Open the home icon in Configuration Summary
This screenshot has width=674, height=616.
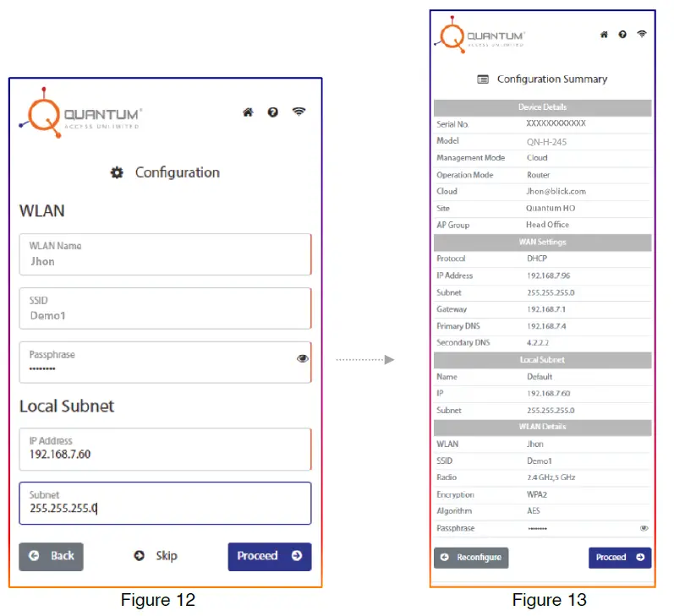pos(604,35)
